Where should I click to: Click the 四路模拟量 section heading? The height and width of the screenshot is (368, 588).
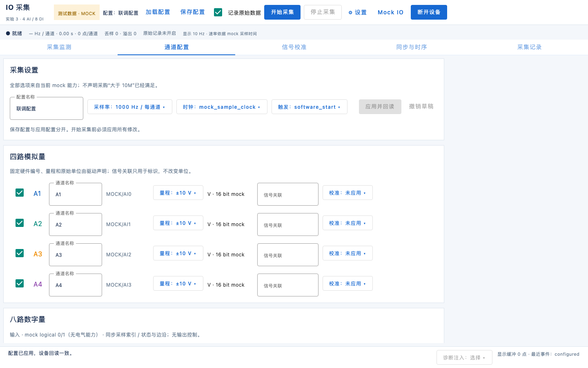pyautogui.click(x=28, y=157)
